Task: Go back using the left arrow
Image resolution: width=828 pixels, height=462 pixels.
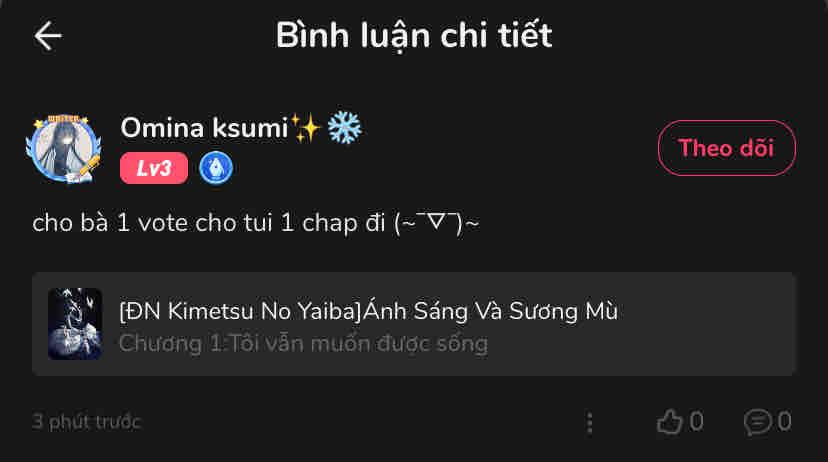Action: point(48,36)
